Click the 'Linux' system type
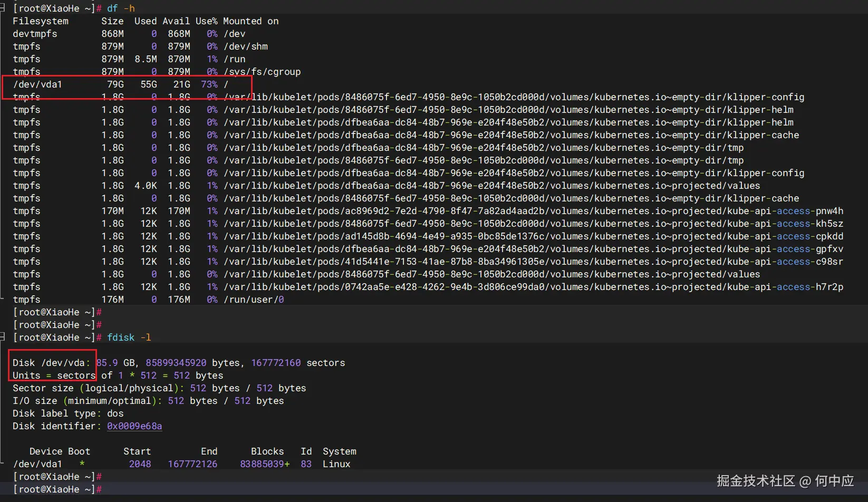This screenshot has height=502, width=868. click(336, 464)
